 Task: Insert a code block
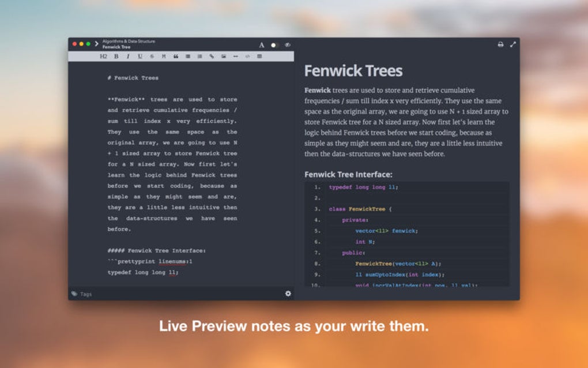click(248, 56)
